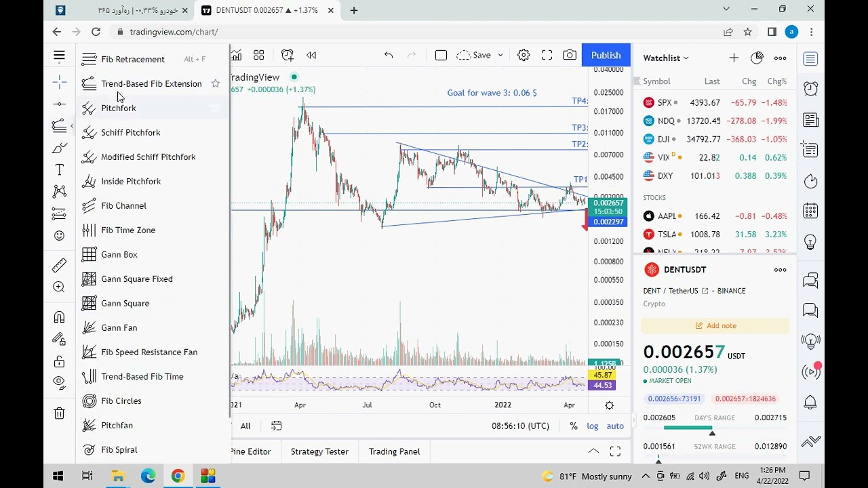Toggle magnet mode in left toolbar

tap(59, 317)
